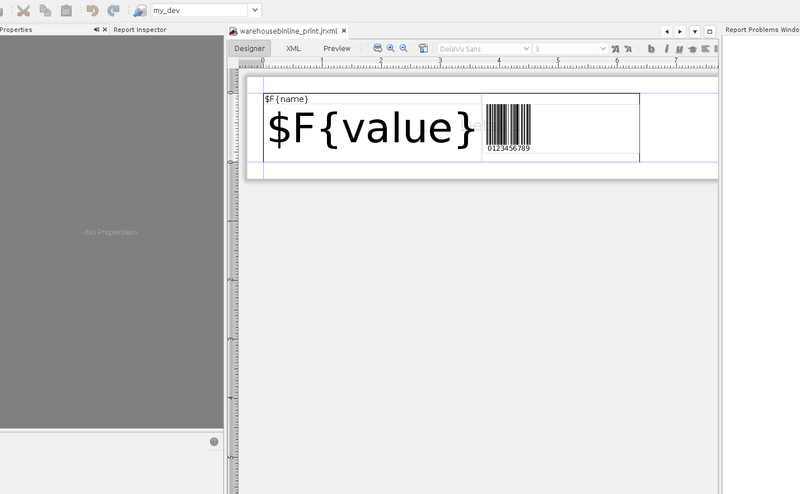This screenshot has height=494, width=800.
Task: Click the Paste clipboard icon
Action: (x=66, y=10)
